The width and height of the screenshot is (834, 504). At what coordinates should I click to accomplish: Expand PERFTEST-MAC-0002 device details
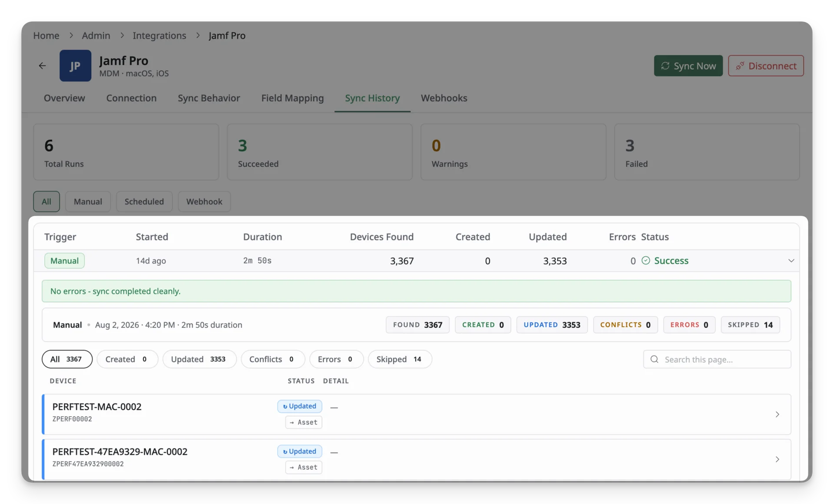(777, 415)
